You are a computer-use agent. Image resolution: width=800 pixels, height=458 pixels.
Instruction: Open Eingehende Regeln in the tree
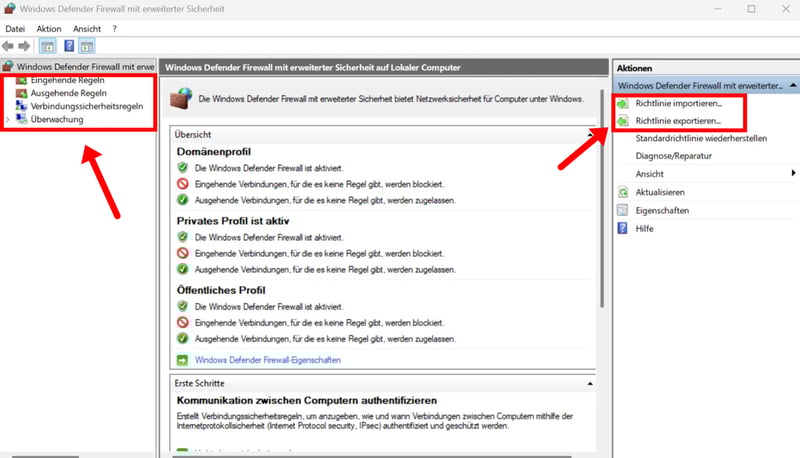coord(67,80)
